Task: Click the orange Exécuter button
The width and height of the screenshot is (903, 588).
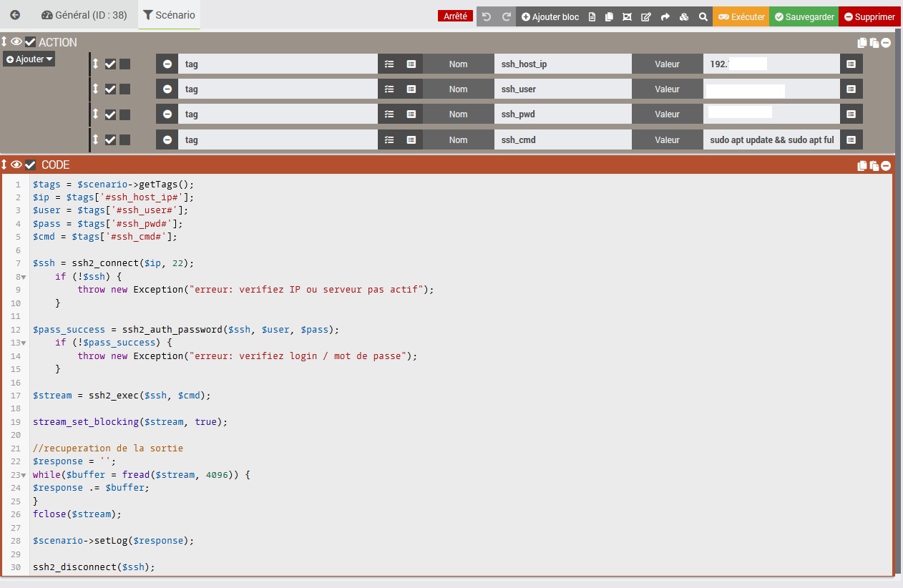Action: click(x=741, y=16)
